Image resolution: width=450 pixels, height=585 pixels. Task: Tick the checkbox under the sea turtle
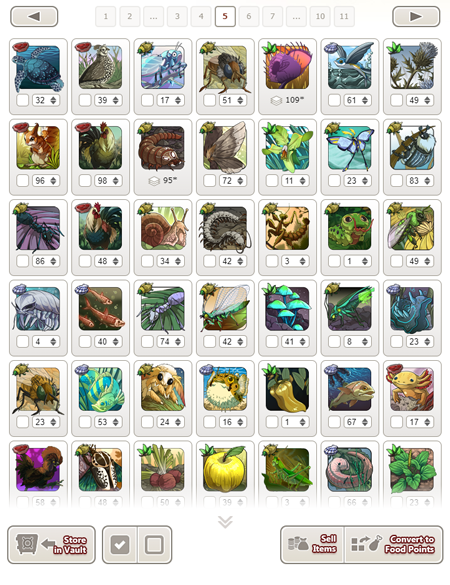click(x=23, y=100)
